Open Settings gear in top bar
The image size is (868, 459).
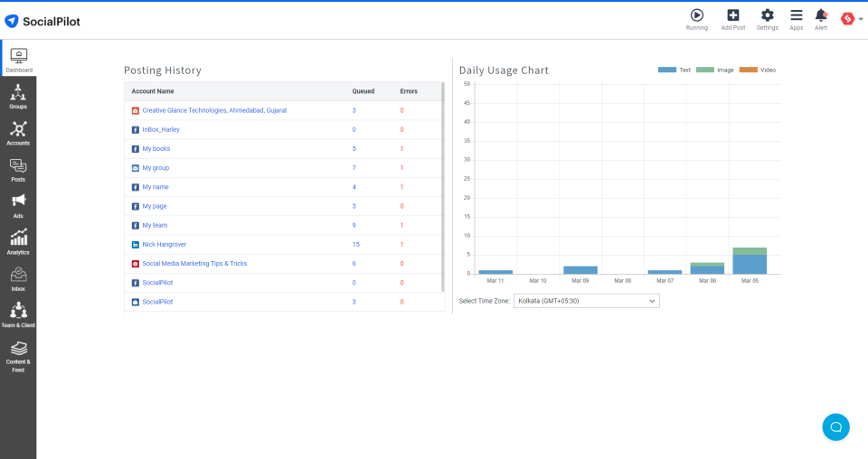767,16
